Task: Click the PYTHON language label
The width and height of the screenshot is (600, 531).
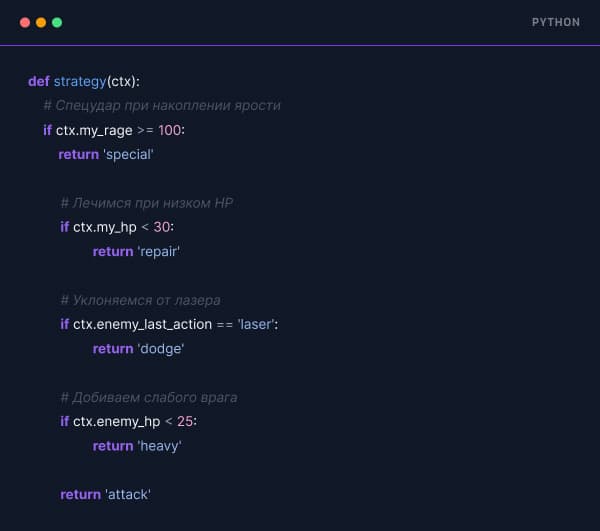Action: pyautogui.click(x=556, y=22)
